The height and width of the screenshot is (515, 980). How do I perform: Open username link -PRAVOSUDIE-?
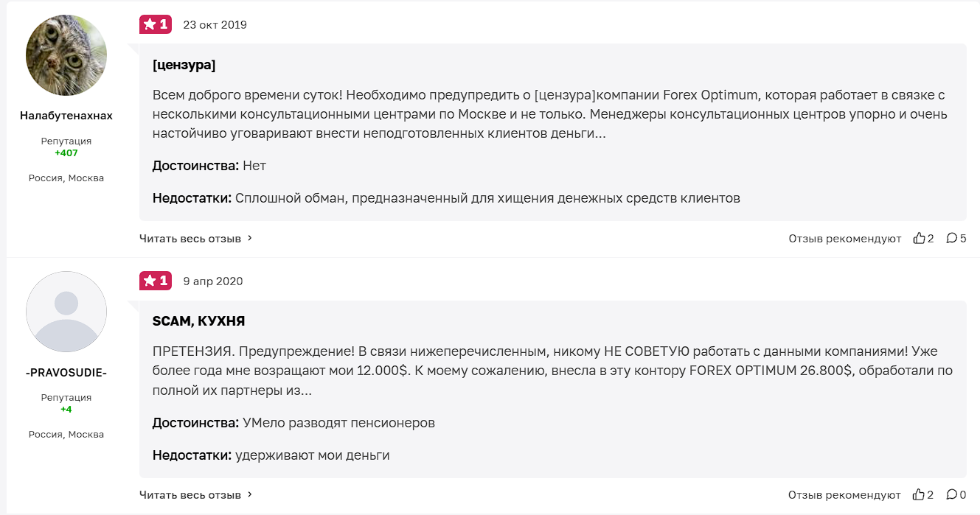66,373
